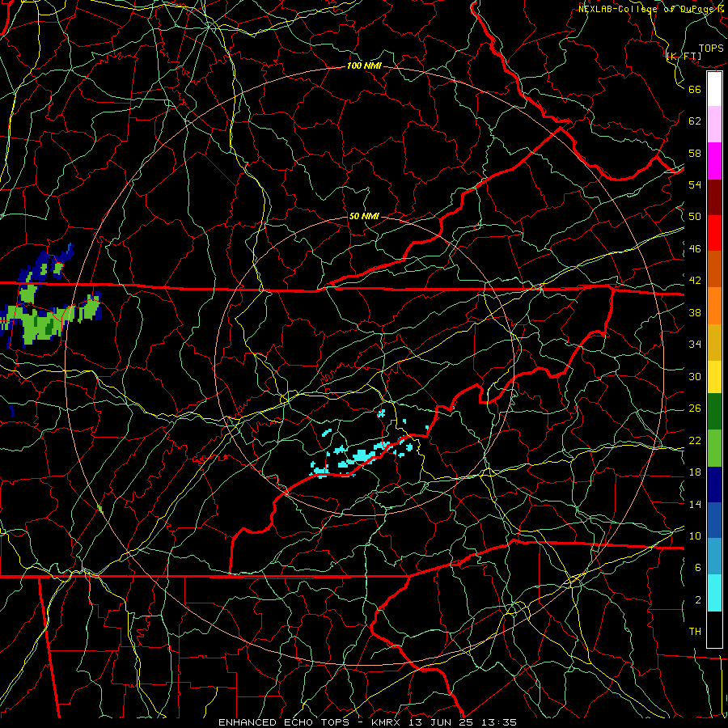
Task: Click the legend value '66'
Action: coord(695,89)
